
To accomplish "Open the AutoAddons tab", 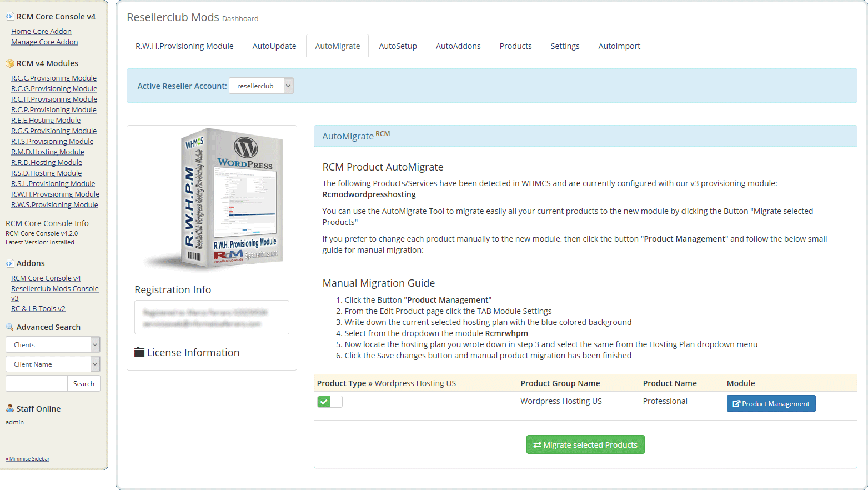I will coord(458,46).
